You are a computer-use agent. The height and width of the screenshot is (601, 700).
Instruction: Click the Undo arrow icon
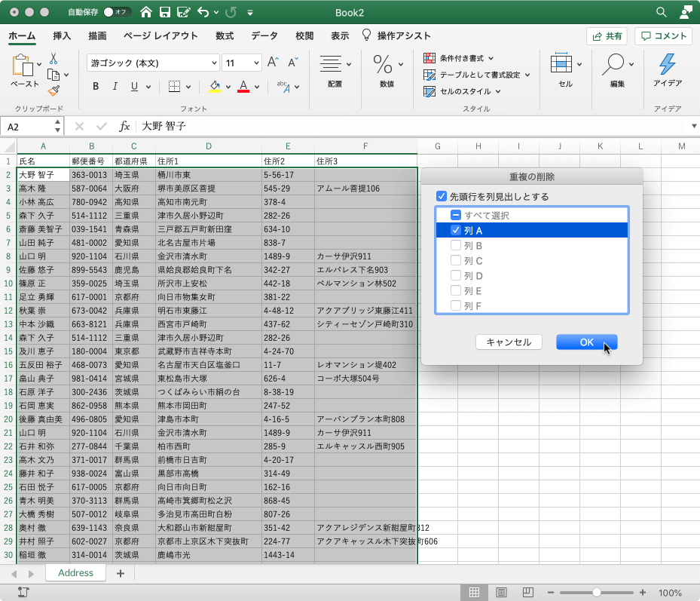(203, 12)
